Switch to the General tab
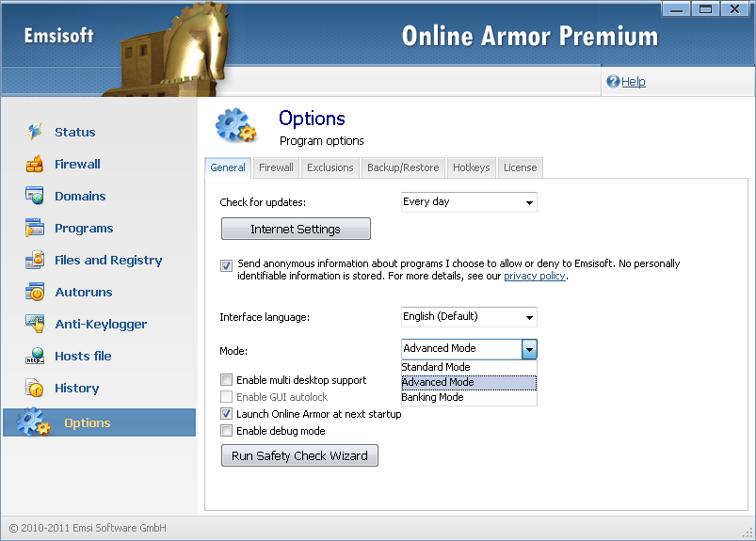The width and height of the screenshot is (756, 541). point(228,167)
